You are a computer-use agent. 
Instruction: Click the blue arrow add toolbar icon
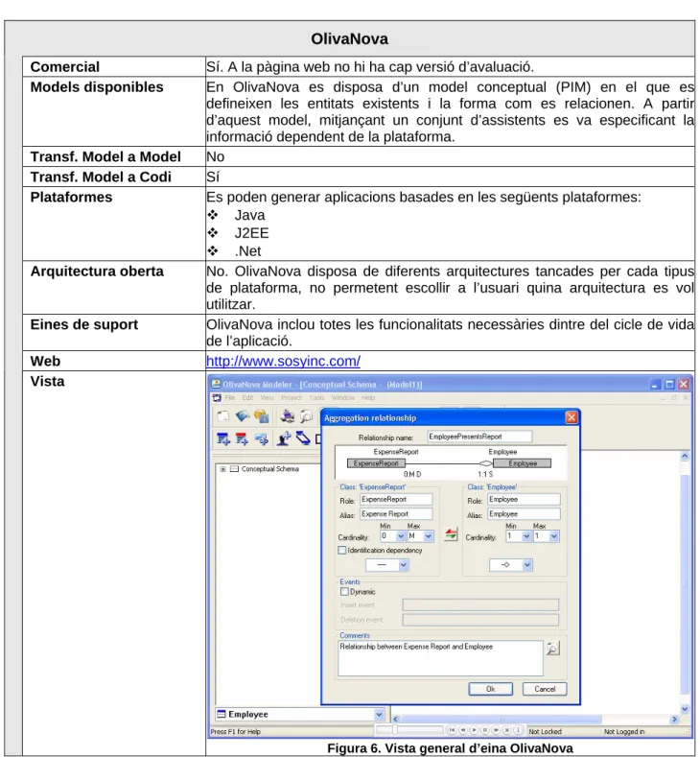coord(261,438)
